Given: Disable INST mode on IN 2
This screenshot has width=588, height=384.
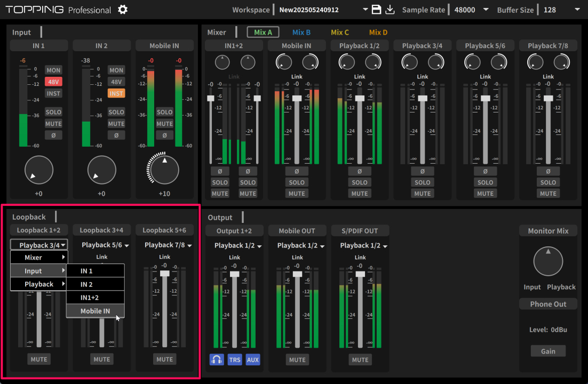Looking at the screenshot, I should [116, 93].
